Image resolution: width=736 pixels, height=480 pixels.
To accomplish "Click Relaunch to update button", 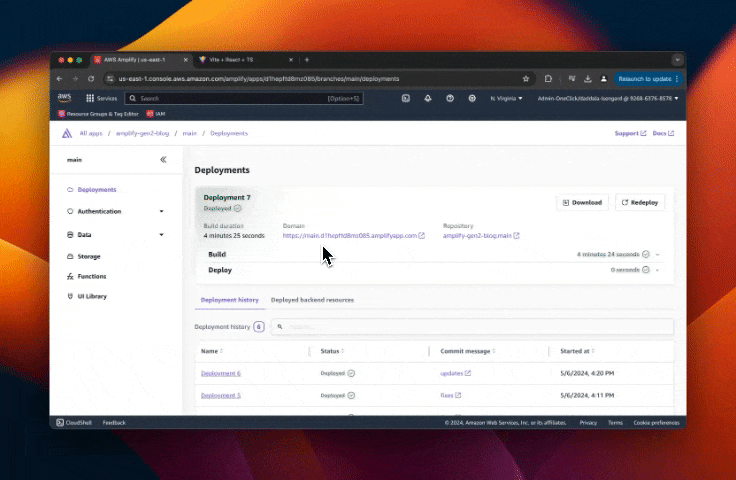I will 648,79.
